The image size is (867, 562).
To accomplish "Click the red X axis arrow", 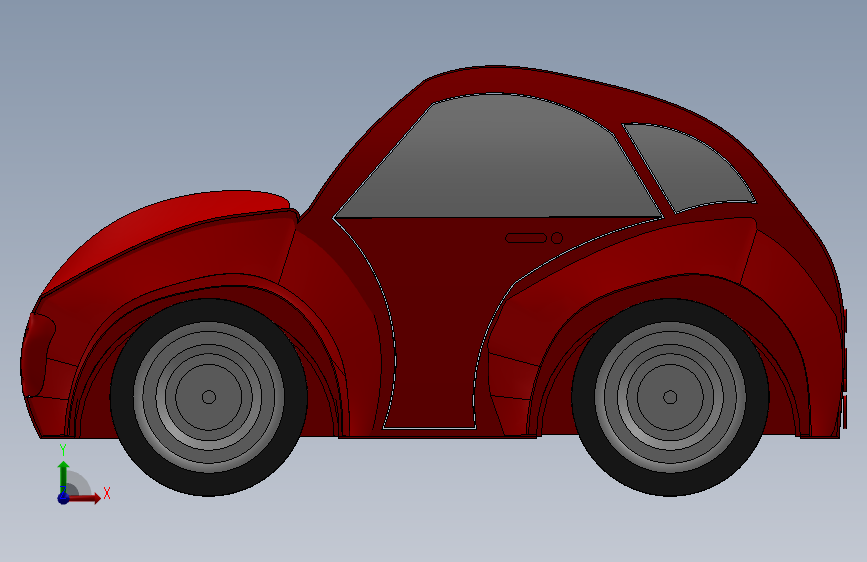I will coord(85,498).
